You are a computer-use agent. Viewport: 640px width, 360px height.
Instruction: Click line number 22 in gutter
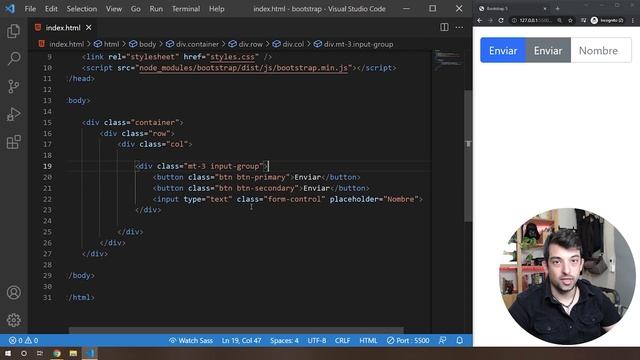(x=47, y=199)
